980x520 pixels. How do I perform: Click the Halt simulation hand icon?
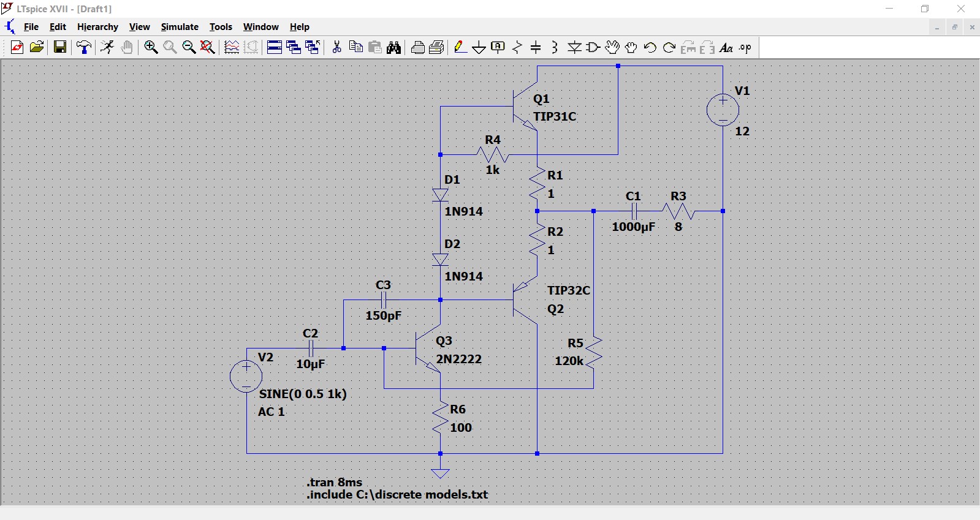pos(127,48)
